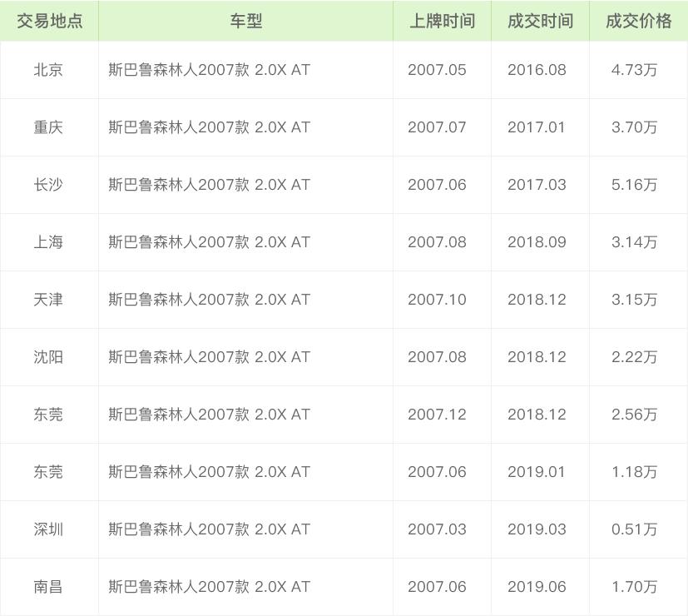The height and width of the screenshot is (616, 688).
Task: Select the 北京 location cell
Action: (x=48, y=70)
